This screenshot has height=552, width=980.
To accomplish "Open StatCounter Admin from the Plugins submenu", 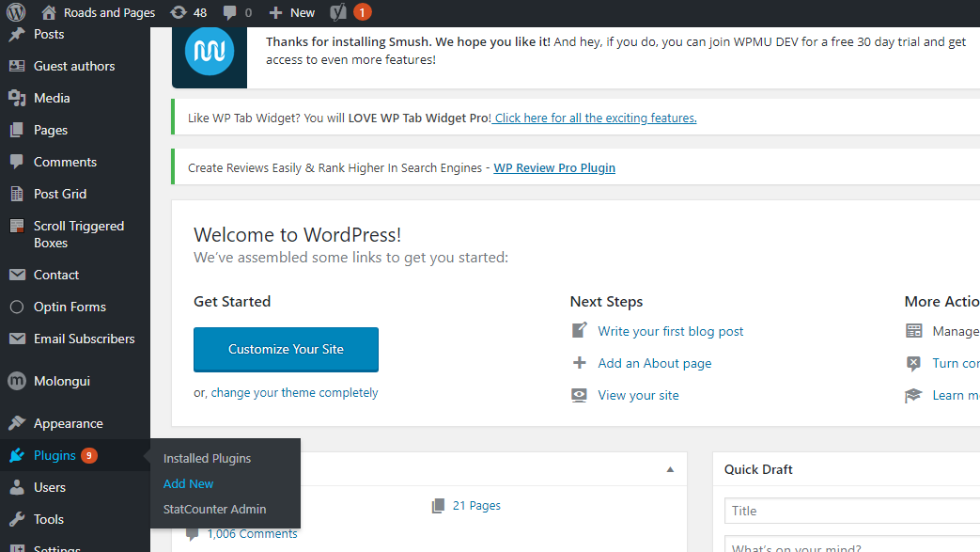I will click(x=214, y=509).
